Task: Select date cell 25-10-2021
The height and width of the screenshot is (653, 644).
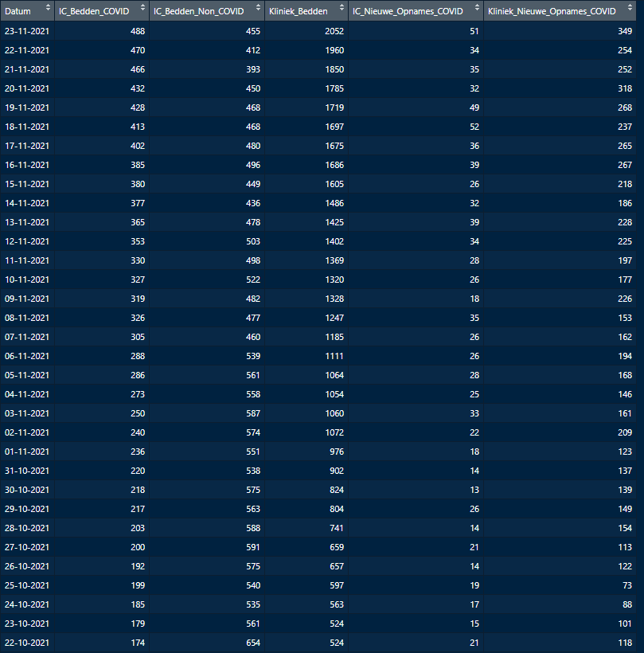Action: [x=26, y=585]
